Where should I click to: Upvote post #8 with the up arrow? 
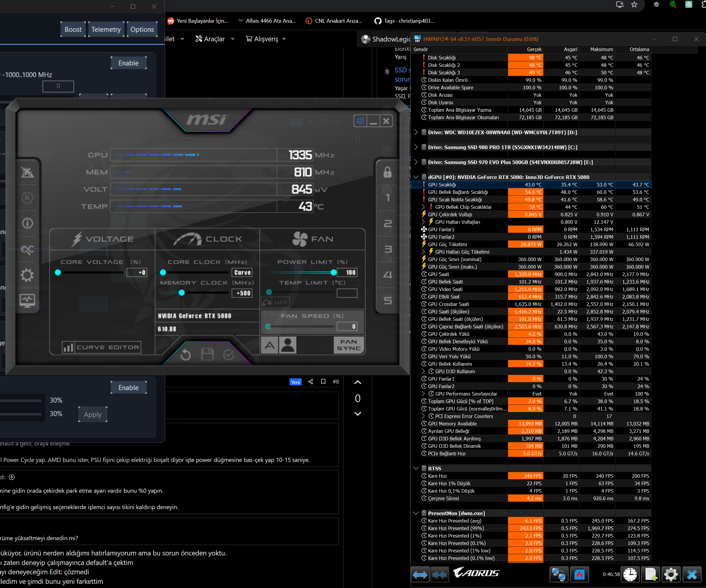[358, 382]
